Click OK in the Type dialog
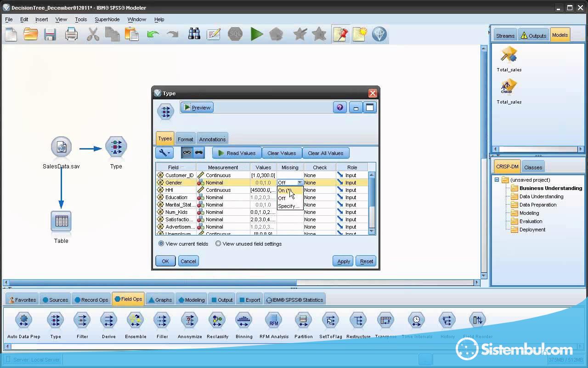This screenshot has height=368, width=588. tap(165, 261)
